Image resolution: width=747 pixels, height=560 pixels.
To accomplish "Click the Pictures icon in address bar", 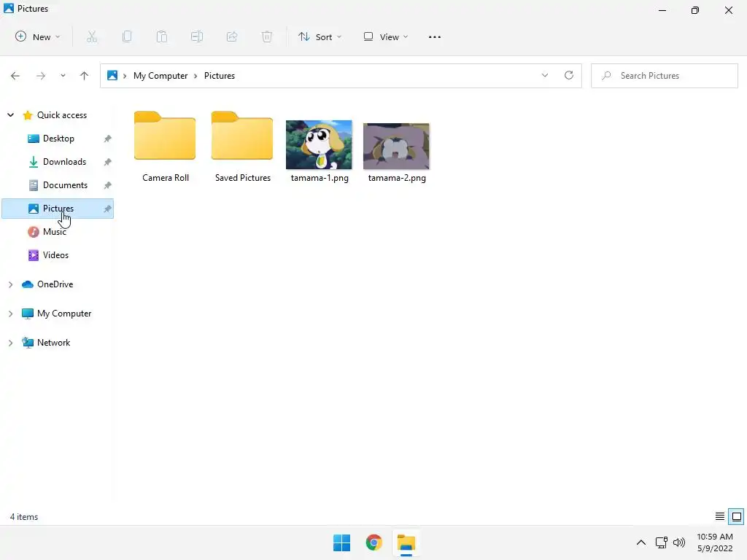I will [112, 75].
